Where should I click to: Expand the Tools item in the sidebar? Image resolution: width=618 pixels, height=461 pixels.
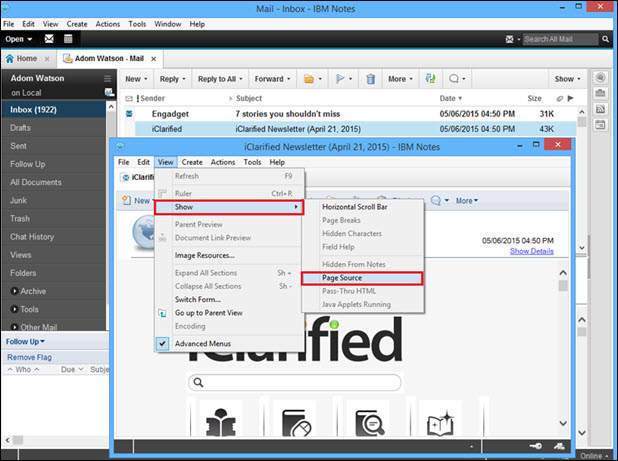(14, 309)
